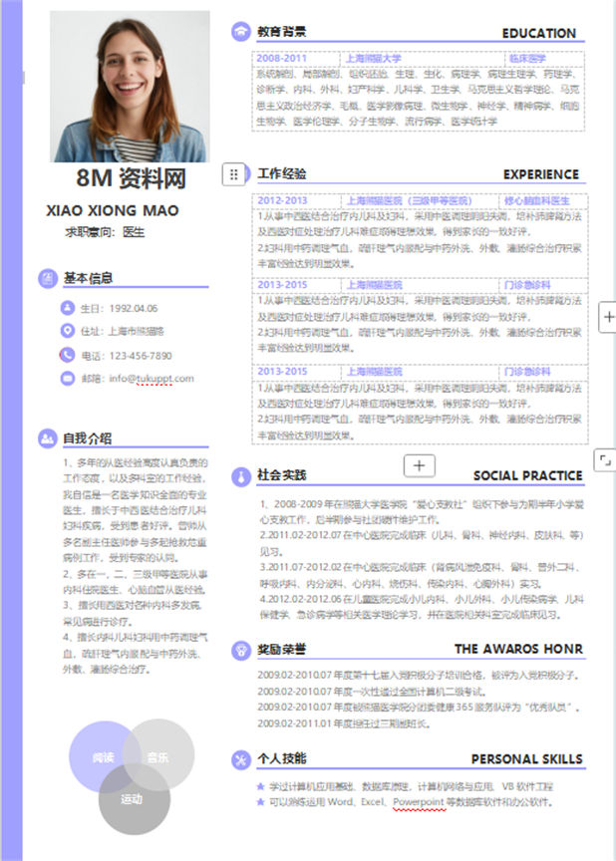Click the envelope icon beside 邮箱

[x=67, y=379]
